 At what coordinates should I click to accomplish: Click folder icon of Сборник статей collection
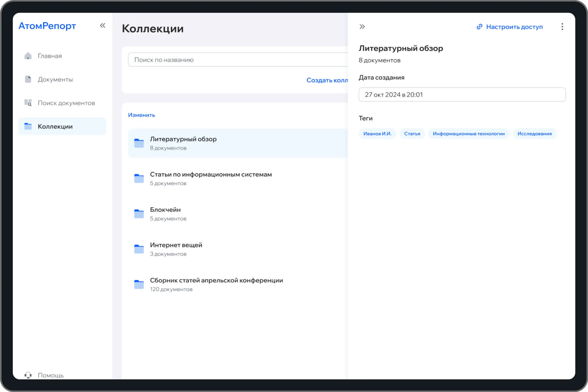139,285
